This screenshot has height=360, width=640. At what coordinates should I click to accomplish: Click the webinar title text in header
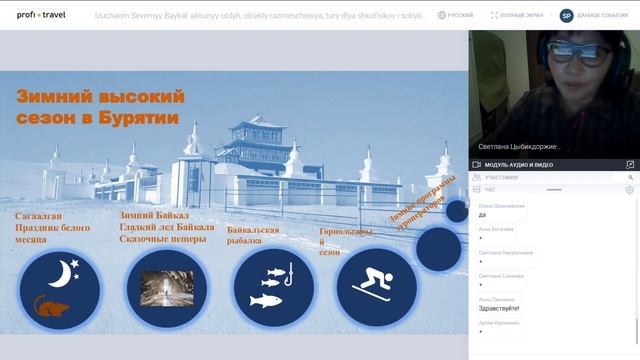coord(260,16)
